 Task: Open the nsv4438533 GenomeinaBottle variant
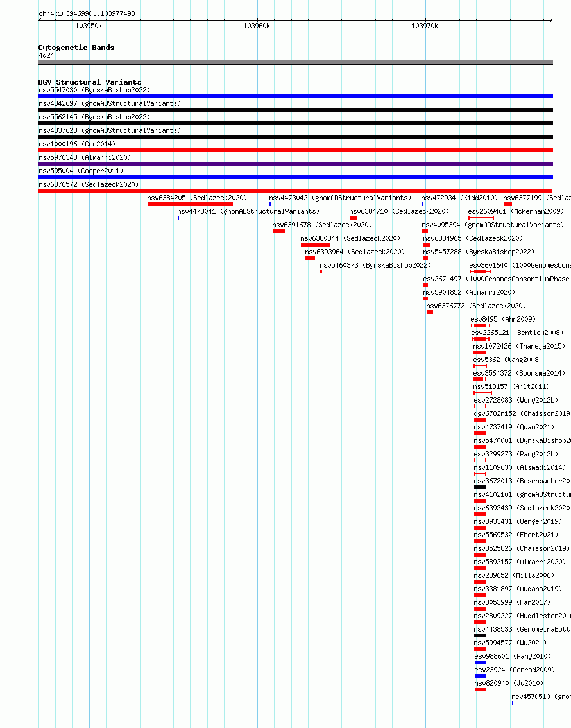coord(522,628)
